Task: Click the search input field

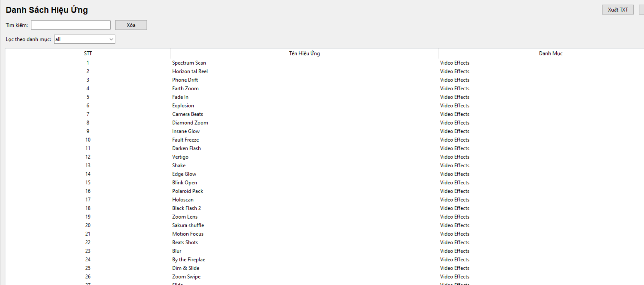Action: 71,25
